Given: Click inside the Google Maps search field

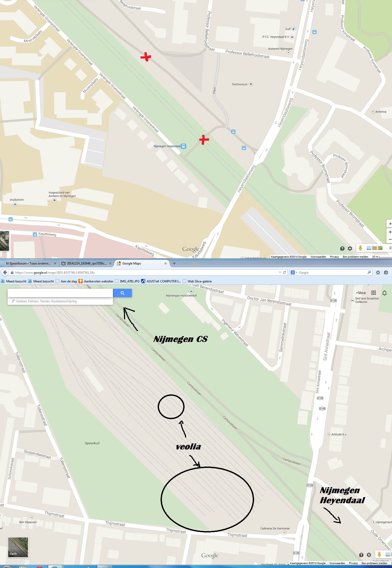Looking at the screenshot, I should (x=60, y=293).
